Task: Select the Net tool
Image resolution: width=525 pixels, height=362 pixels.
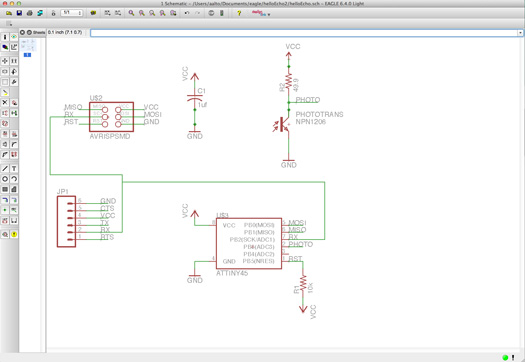Action: point(14,200)
